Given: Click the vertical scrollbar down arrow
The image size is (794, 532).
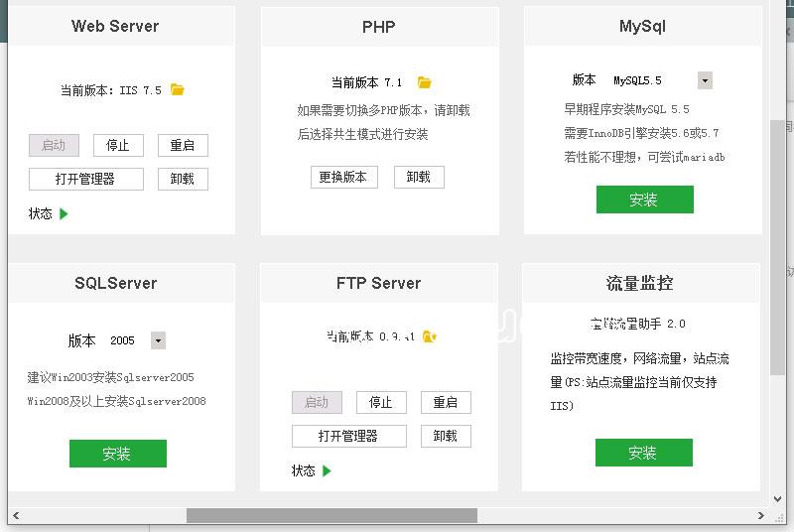Looking at the screenshot, I should click(777, 498).
